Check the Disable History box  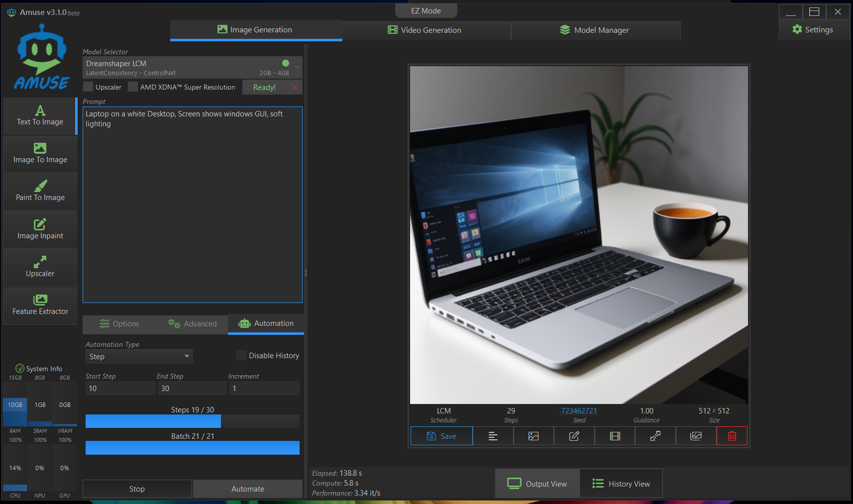coord(241,355)
